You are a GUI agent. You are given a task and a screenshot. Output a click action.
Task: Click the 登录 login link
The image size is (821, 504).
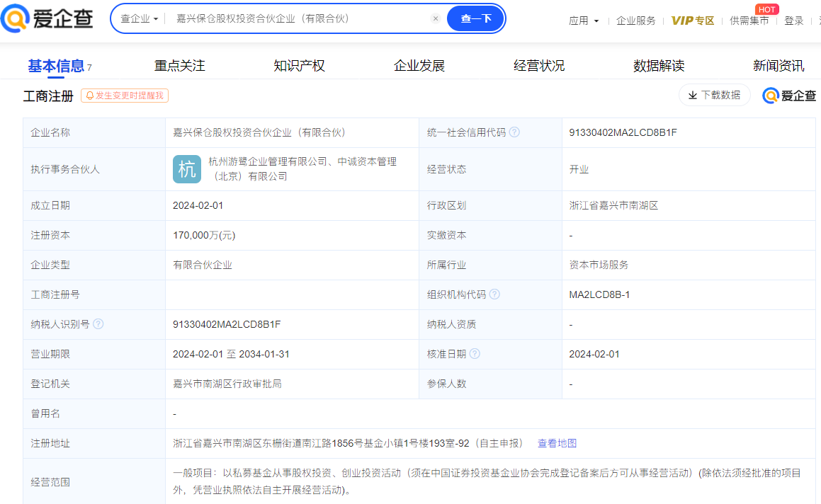pyautogui.click(x=794, y=21)
